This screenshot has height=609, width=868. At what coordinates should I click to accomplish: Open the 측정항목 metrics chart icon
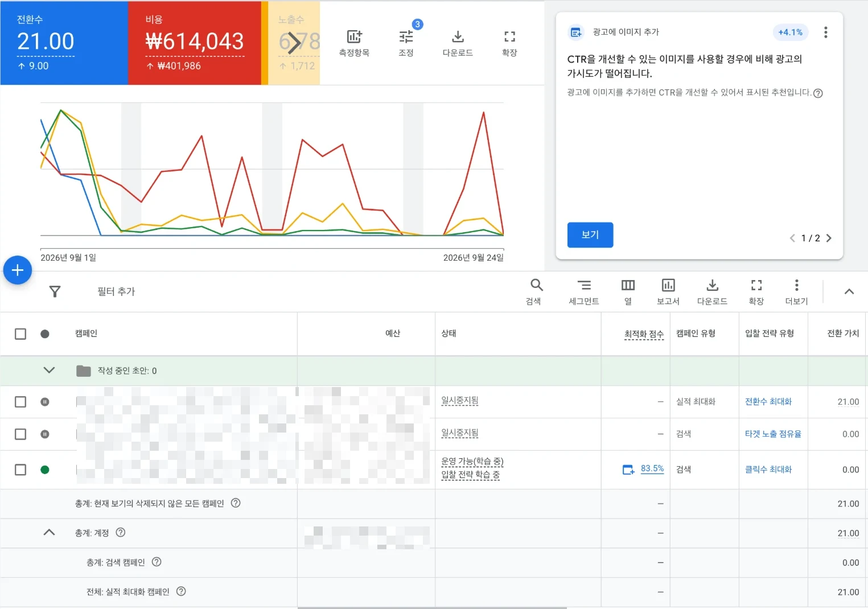point(354,38)
